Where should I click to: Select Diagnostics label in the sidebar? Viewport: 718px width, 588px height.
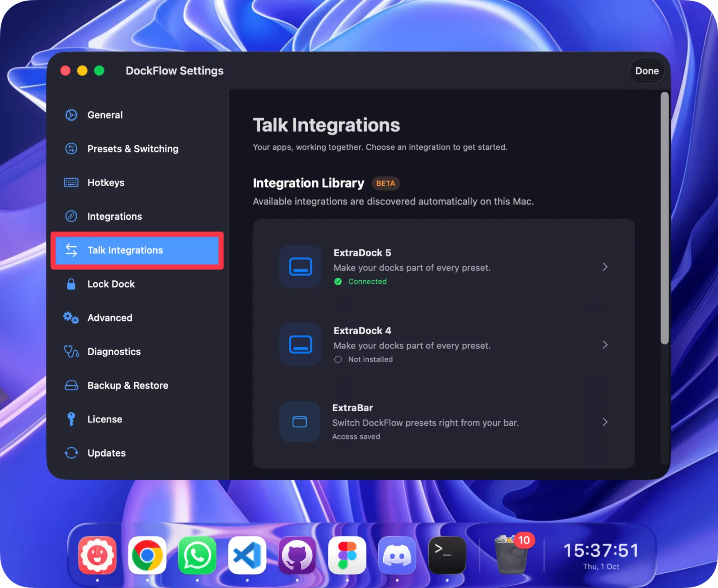[114, 352]
